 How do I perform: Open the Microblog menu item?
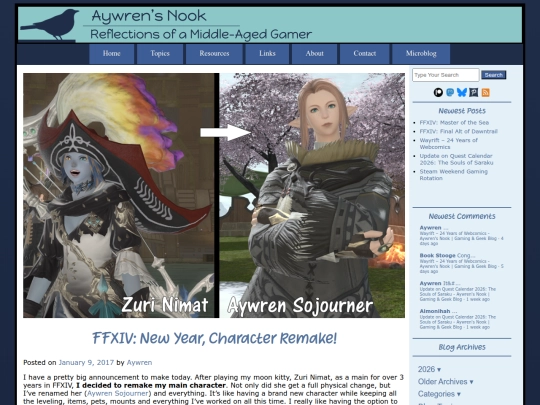(421, 54)
